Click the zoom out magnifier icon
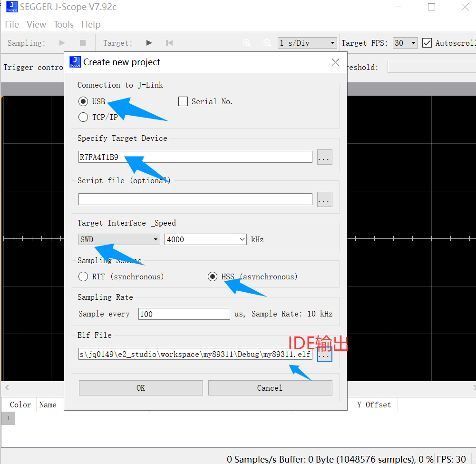 [267, 43]
